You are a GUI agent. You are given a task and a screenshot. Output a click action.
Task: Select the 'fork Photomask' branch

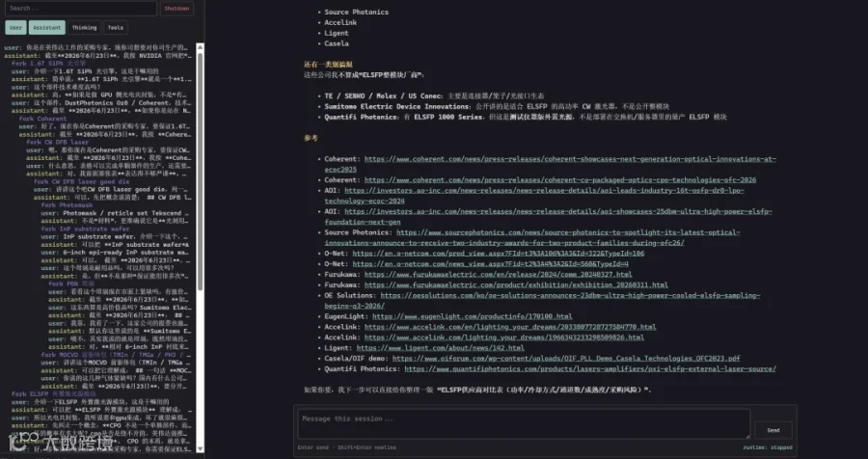tap(67, 204)
